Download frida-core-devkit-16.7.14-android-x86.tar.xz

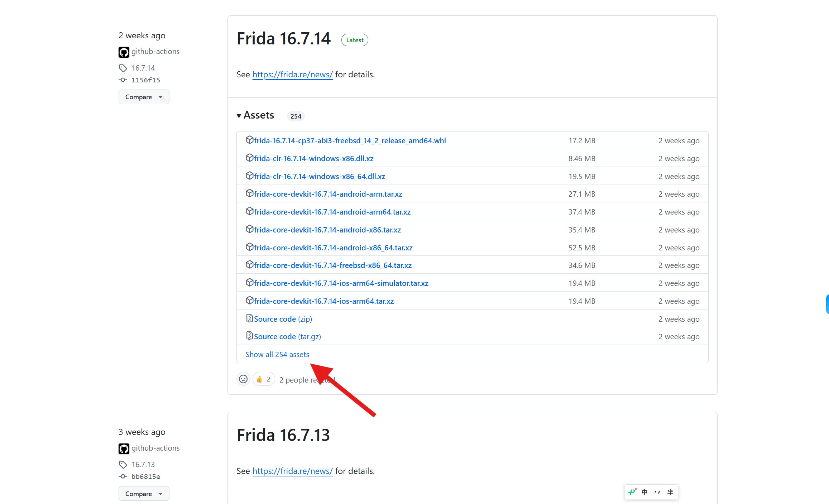327,230
